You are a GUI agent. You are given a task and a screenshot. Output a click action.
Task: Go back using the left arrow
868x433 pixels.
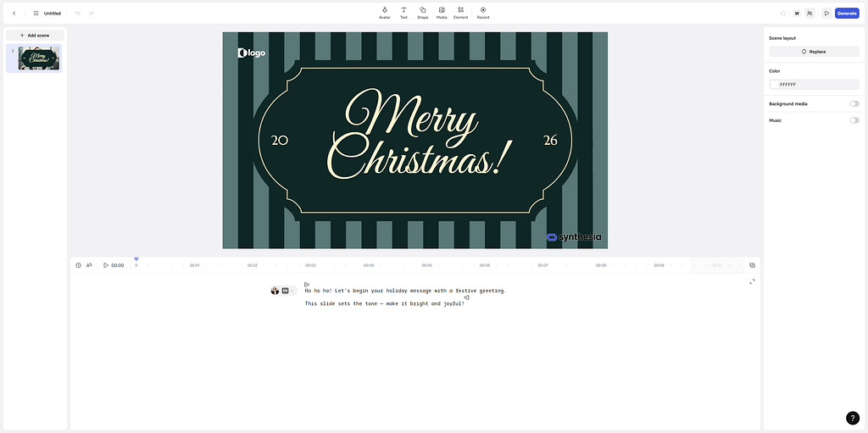[14, 13]
